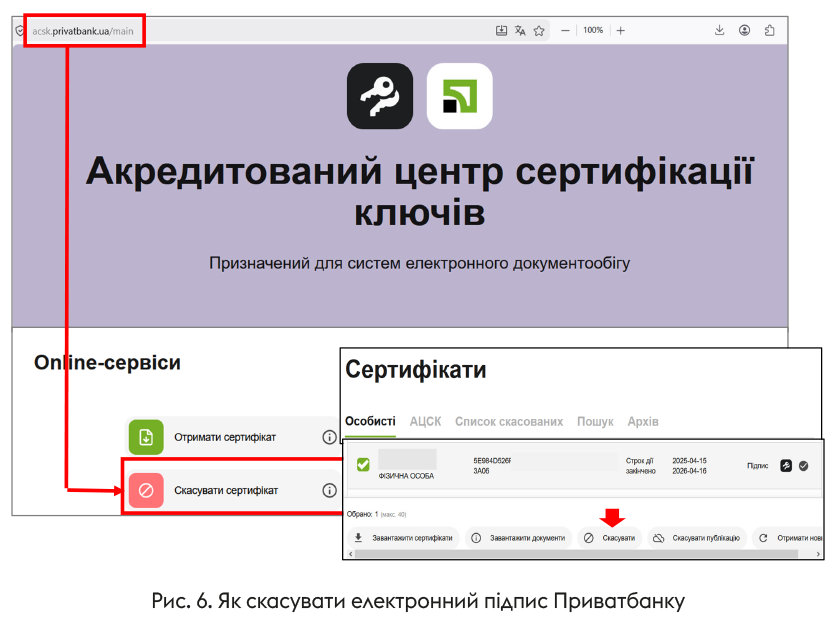Click the black key logo icon
The width and height of the screenshot is (840, 626).
(x=380, y=96)
